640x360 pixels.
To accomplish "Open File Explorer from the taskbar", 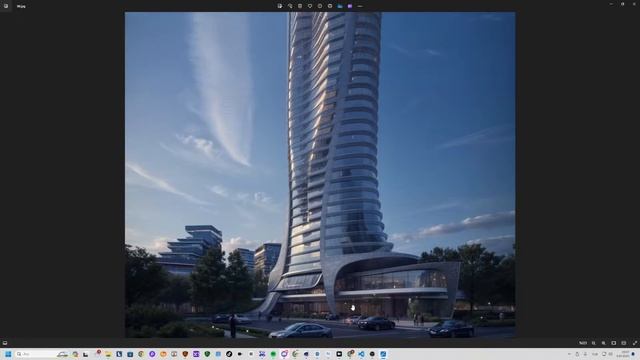I will 108,354.
